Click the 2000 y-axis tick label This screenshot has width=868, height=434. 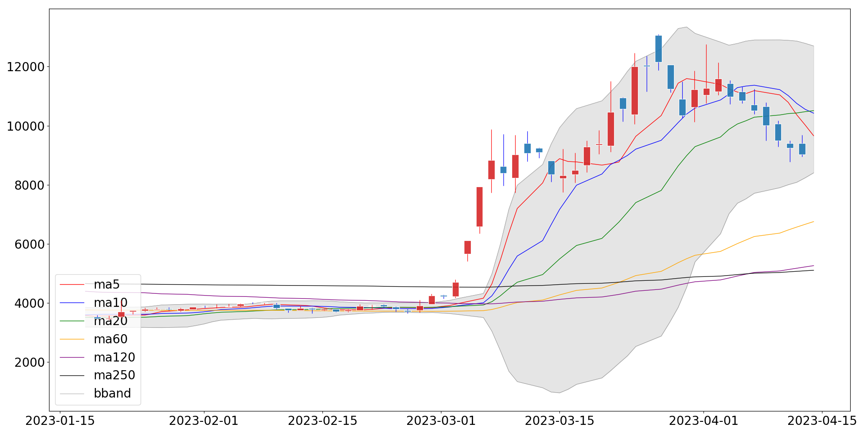coord(30,362)
